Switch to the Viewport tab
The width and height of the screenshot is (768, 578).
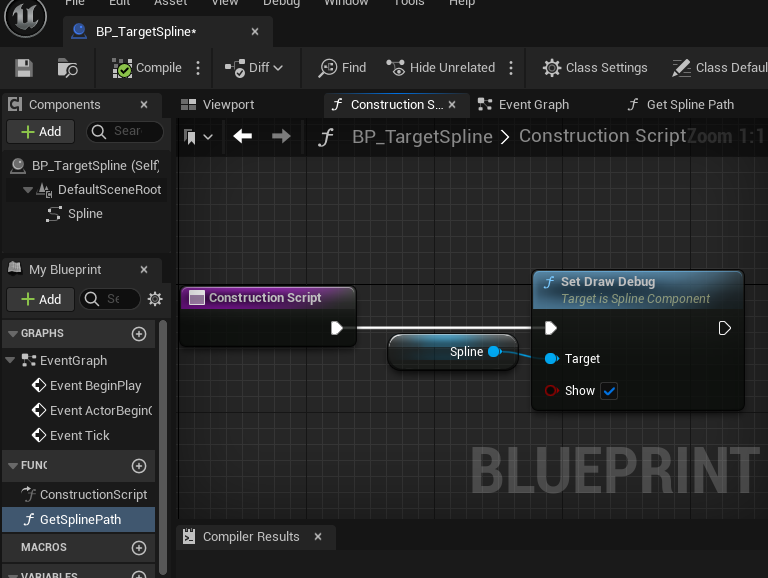point(217,104)
